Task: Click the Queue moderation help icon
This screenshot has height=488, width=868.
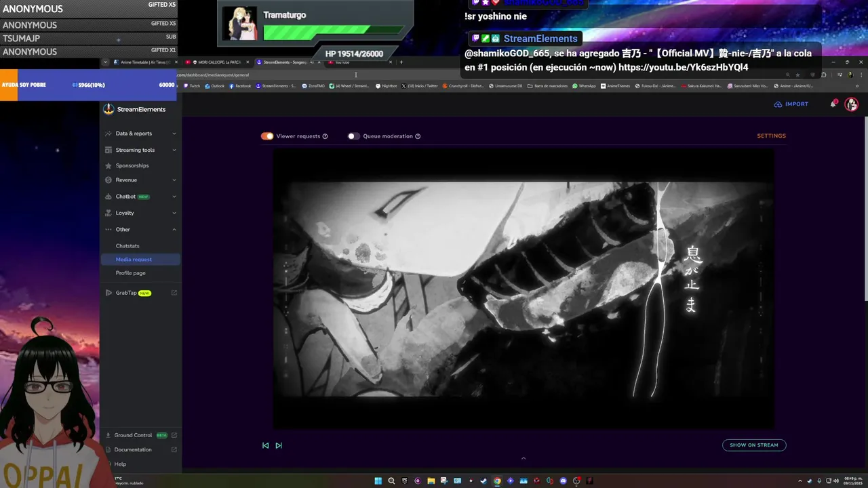Action: point(418,136)
